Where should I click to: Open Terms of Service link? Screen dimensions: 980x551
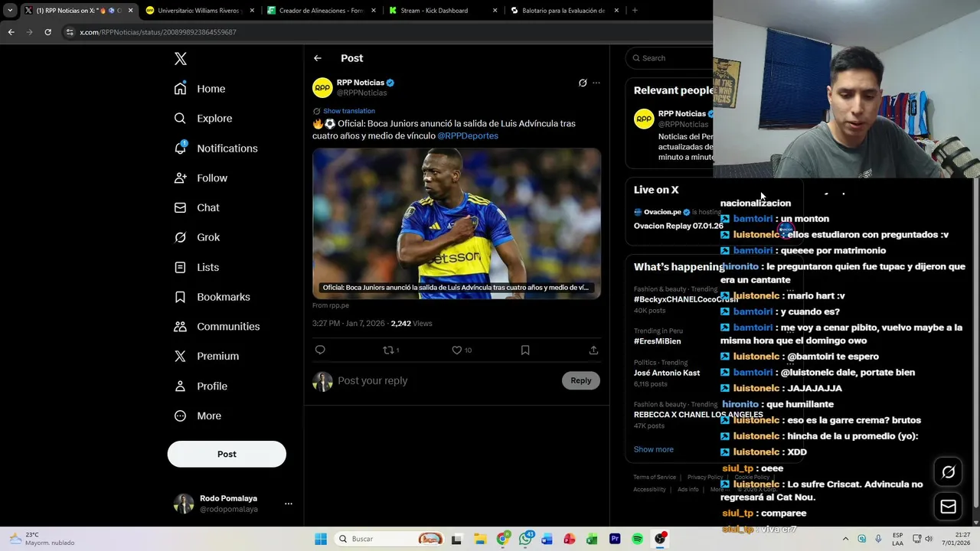point(655,477)
